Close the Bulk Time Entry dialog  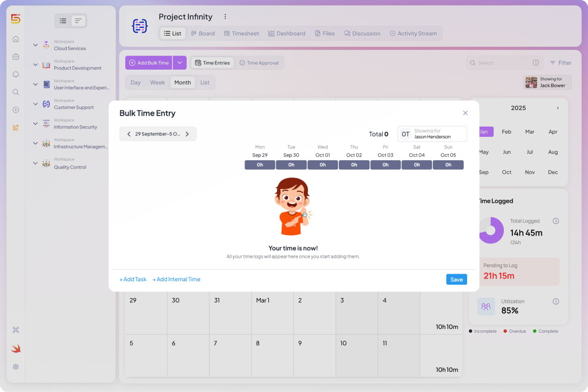pos(465,113)
